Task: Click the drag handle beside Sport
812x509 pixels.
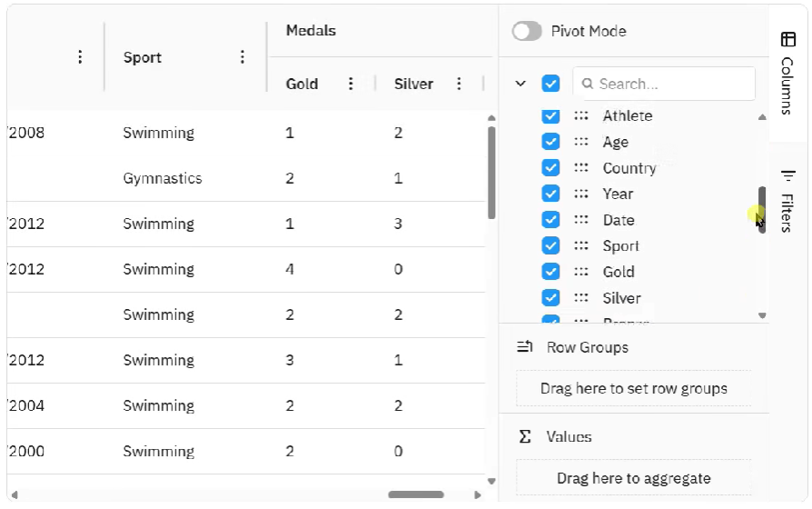Action: [580, 245]
